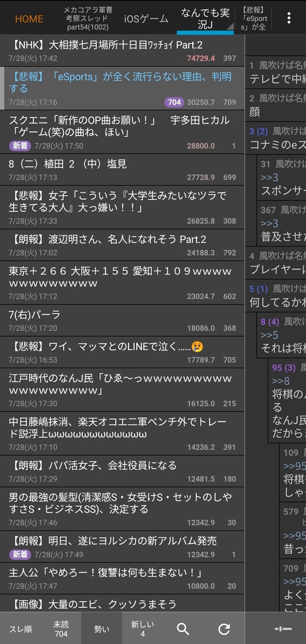This screenshot has height=644, width=306.
Task: Tap post number 3 (2) header
Action: click(x=259, y=131)
